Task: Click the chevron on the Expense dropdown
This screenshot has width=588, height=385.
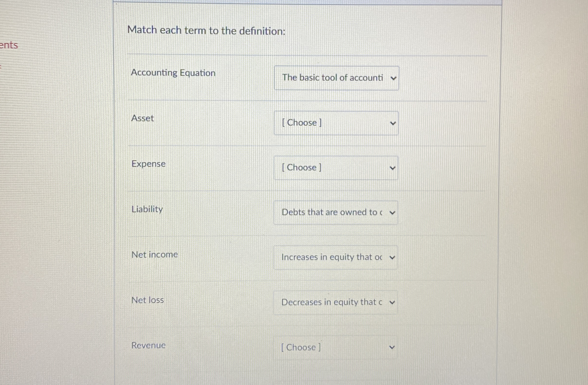Action: [x=393, y=168]
